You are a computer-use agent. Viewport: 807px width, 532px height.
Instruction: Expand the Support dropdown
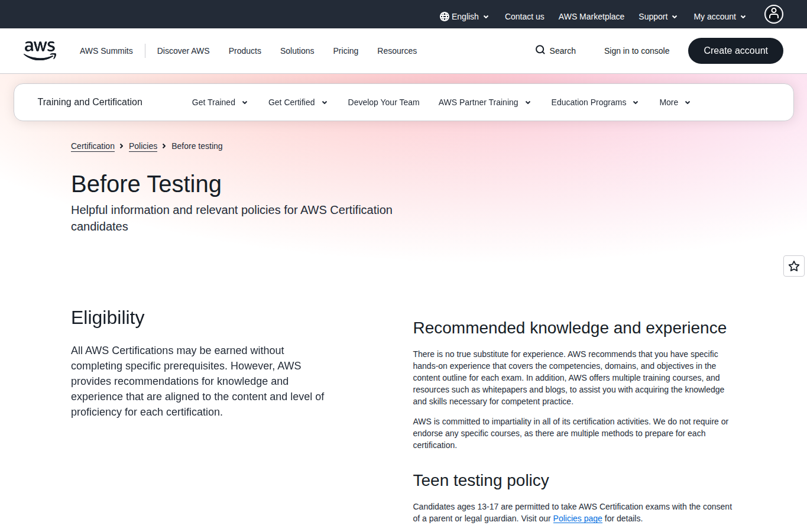658,17
